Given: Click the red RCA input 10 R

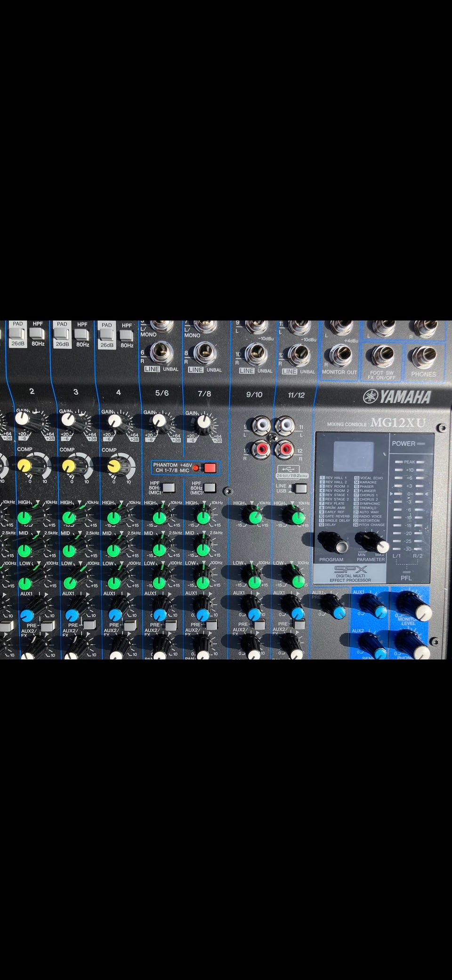Looking at the screenshot, I should (260, 449).
